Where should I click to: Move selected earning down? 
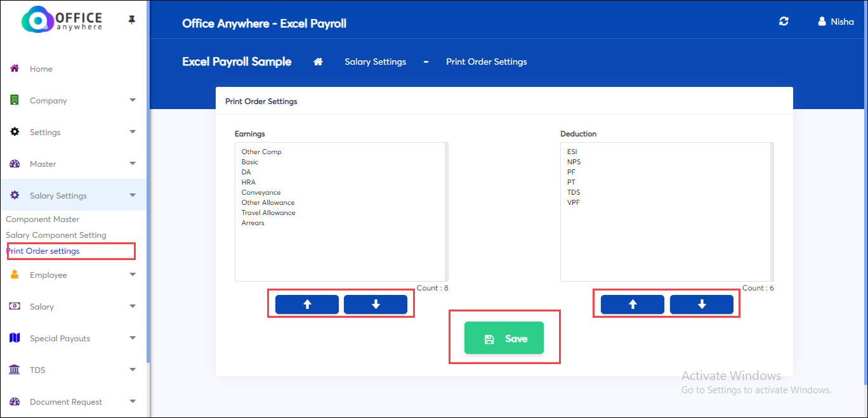click(x=376, y=304)
